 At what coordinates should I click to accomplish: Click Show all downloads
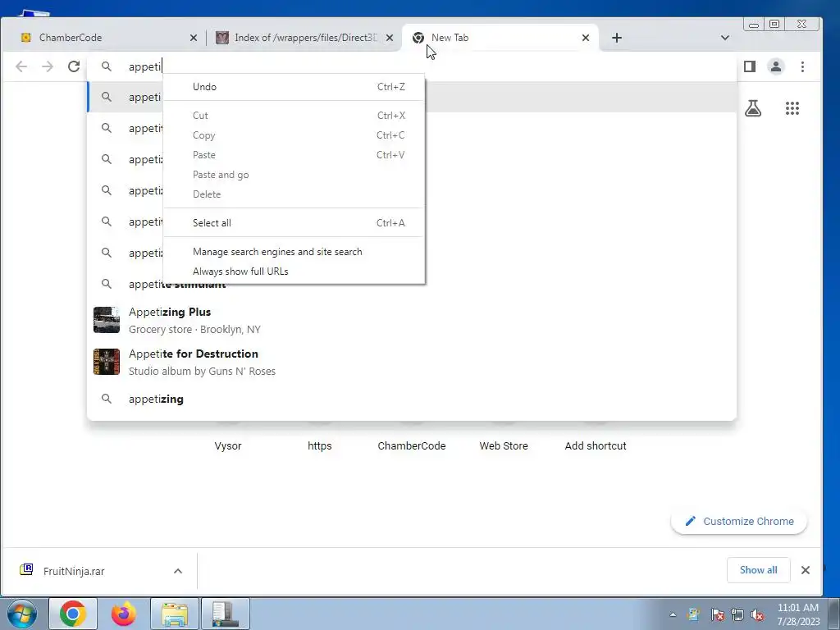click(758, 570)
